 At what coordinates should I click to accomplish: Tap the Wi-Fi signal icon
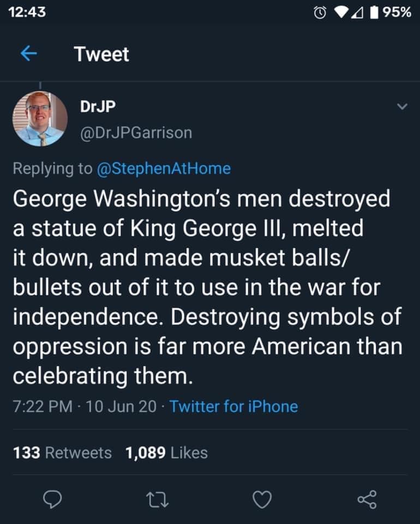pyautogui.click(x=341, y=11)
